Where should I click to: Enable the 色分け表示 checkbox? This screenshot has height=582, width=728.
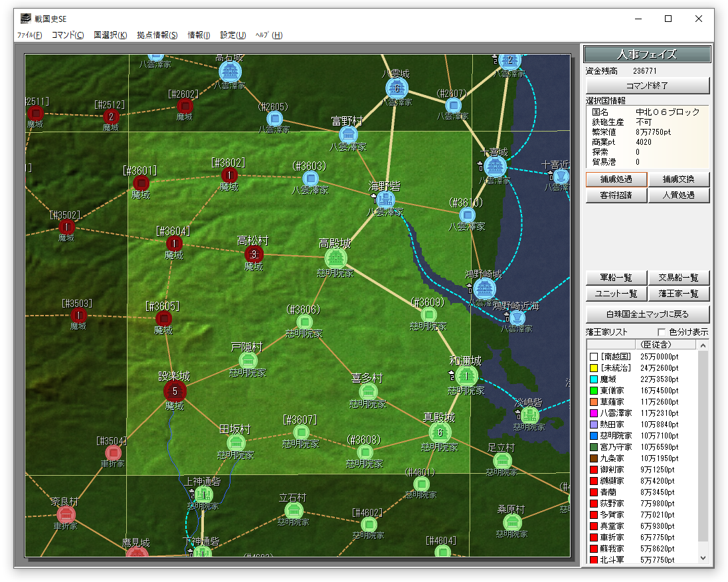662,332
